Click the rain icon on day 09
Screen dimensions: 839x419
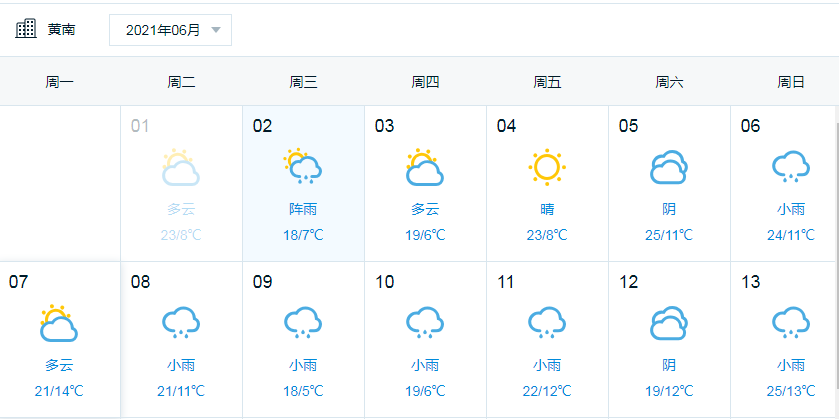click(x=303, y=323)
